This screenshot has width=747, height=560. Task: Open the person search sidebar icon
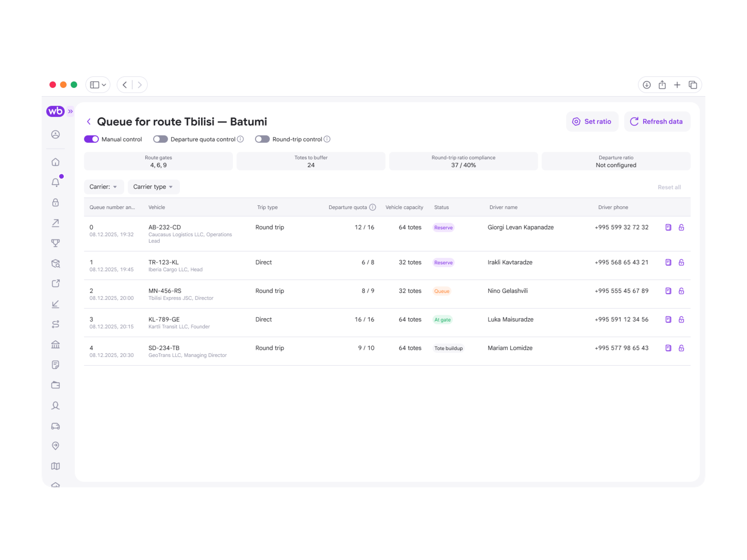pos(55,406)
